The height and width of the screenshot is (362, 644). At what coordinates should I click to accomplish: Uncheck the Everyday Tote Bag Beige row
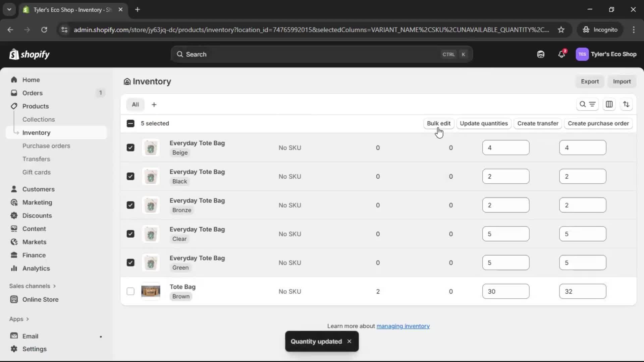point(130,147)
